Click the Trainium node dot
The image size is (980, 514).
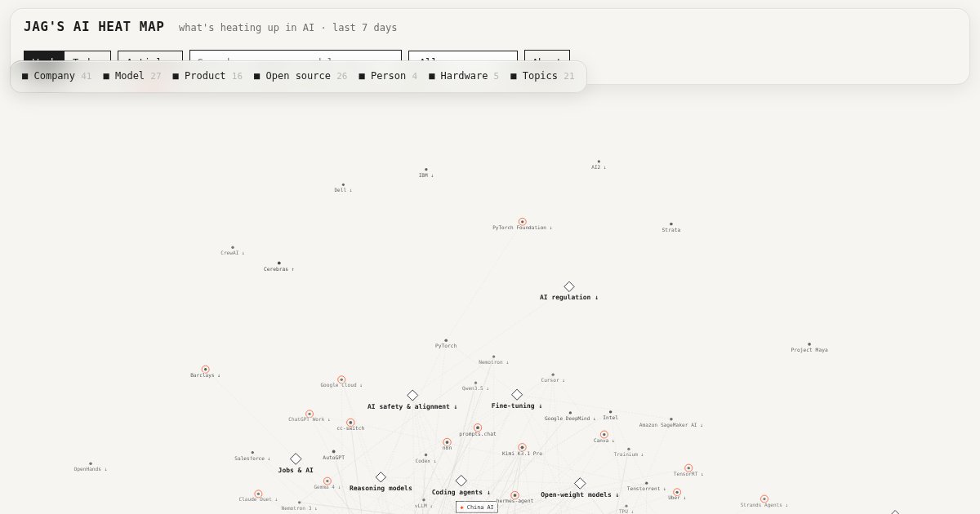pos(628,449)
